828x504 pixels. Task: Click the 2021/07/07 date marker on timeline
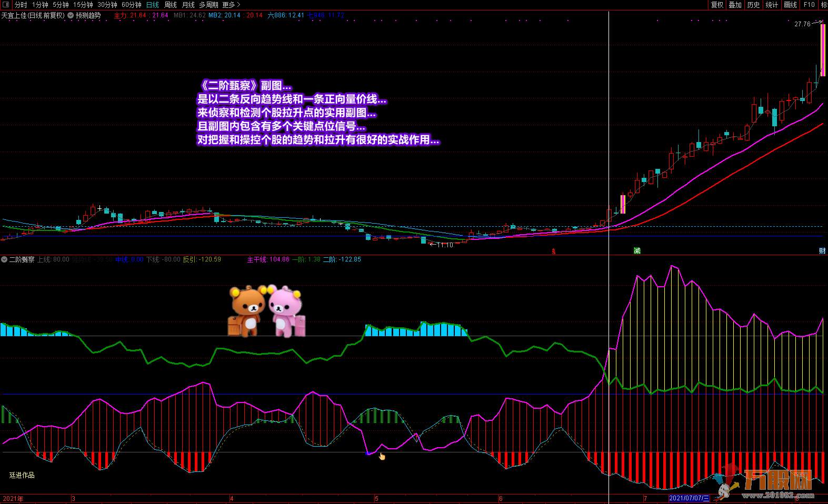click(x=689, y=498)
